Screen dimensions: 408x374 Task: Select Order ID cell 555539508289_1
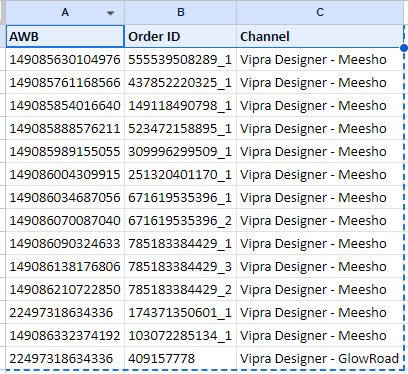pos(180,60)
